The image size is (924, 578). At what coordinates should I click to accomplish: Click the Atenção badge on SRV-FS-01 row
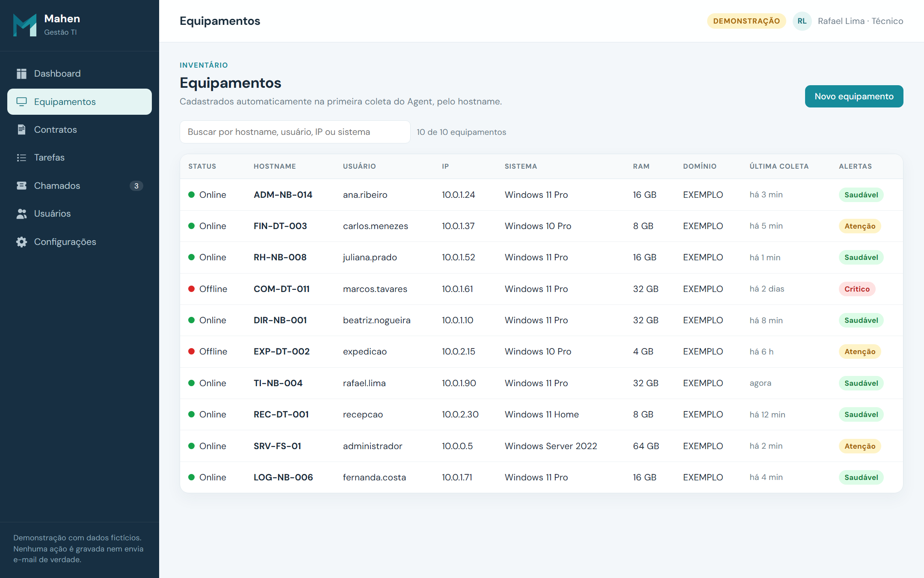pos(860,446)
